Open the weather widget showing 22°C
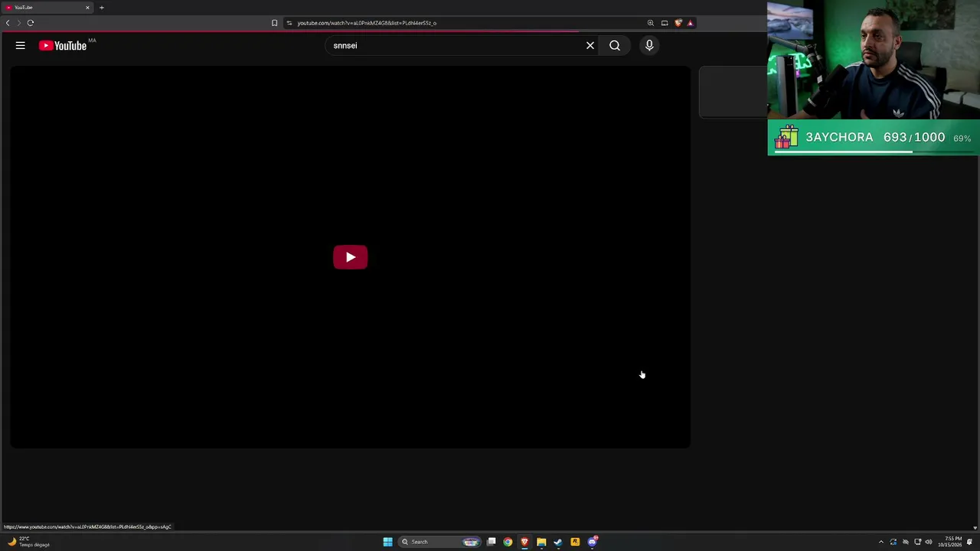This screenshot has height=551, width=980. pos(28,542)
